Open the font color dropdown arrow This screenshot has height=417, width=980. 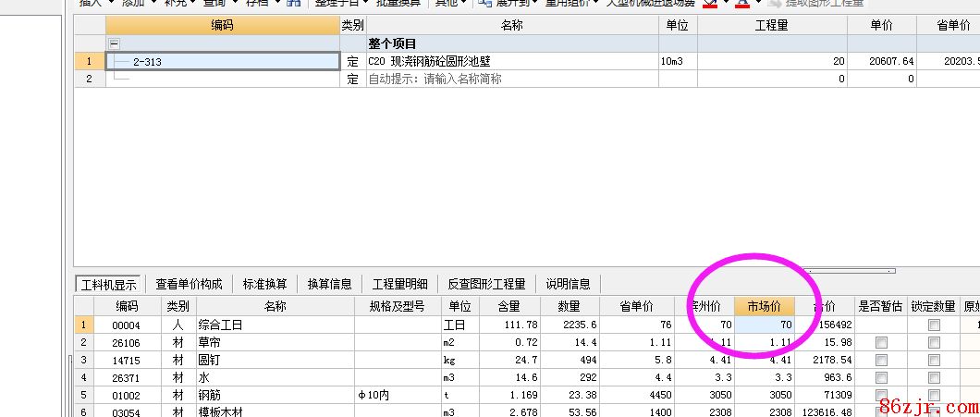tap(755, 3)
